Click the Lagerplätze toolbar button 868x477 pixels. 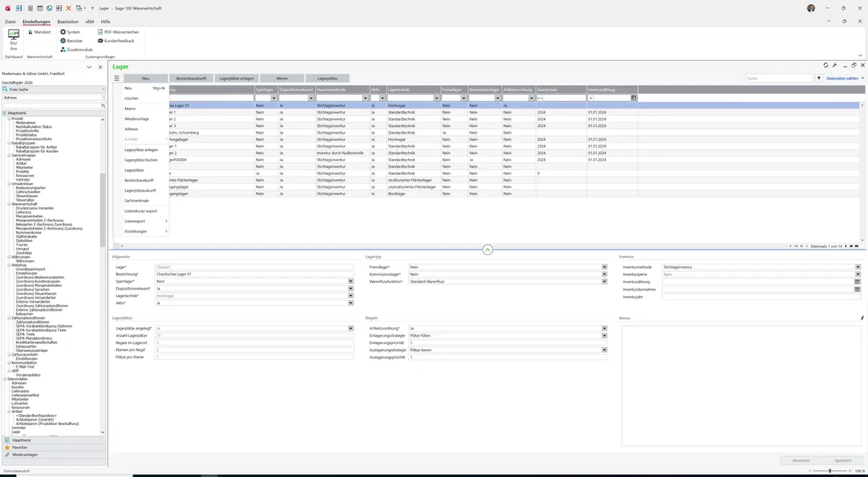[x=327, y=78]
